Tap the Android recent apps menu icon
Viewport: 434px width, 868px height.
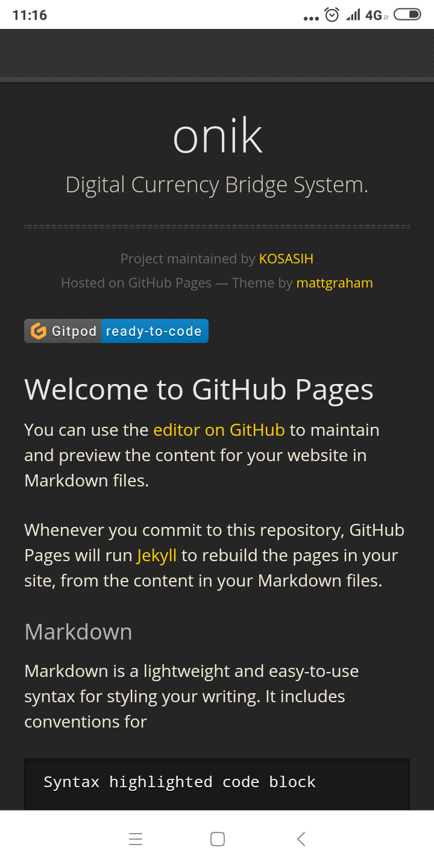pos(136,839)
